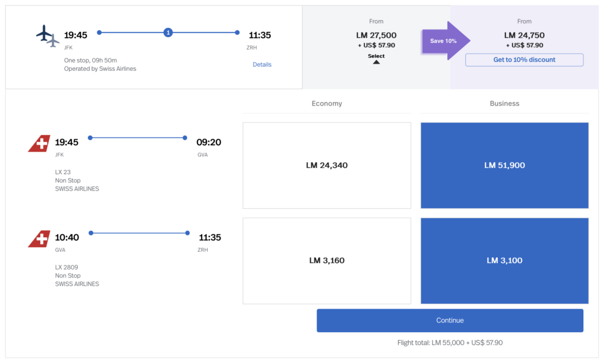Click the Flight total LM 55,000 text

point(450,342)
